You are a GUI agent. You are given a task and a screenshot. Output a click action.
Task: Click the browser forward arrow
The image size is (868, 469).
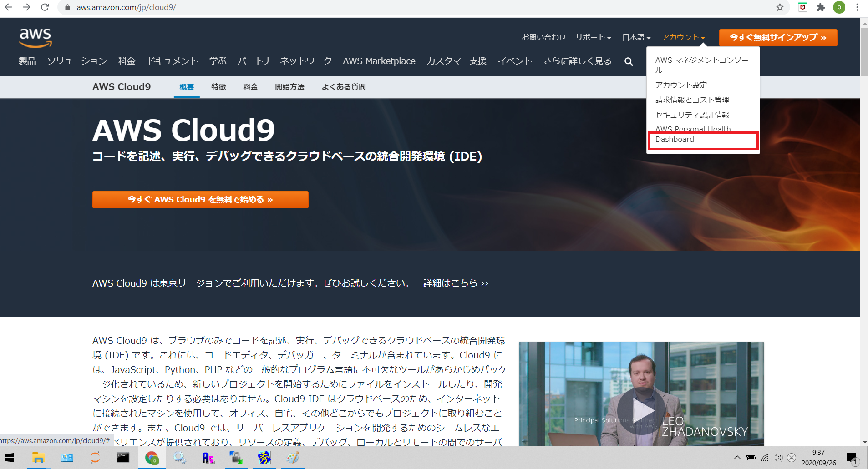26,7
